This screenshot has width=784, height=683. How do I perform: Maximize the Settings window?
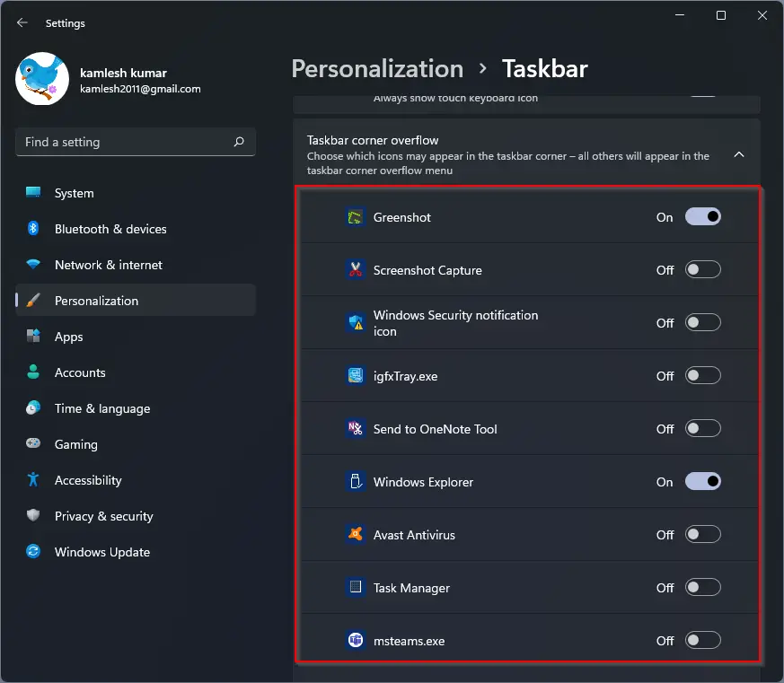tap(721, 15)
